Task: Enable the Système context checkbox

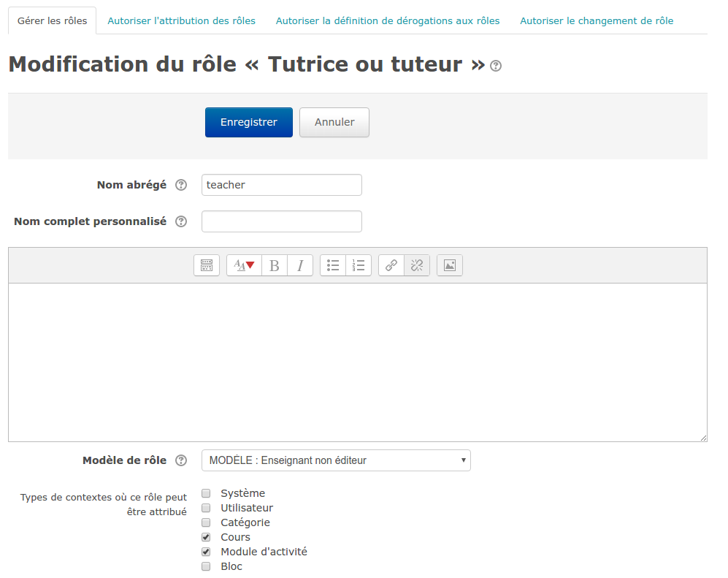Action: coord(206,493)
